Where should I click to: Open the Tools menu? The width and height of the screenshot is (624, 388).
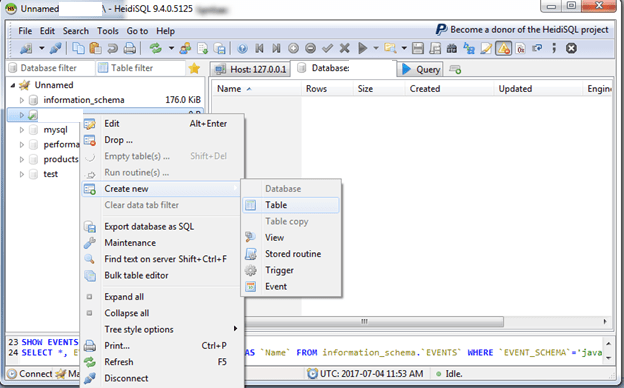(x=108, y=31)
